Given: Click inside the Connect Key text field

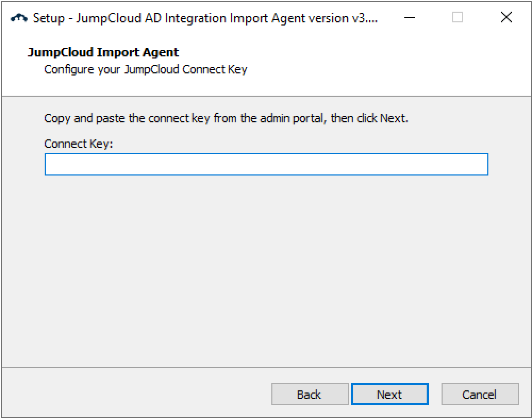Looking at the screenshot, I should coord(266,164).
